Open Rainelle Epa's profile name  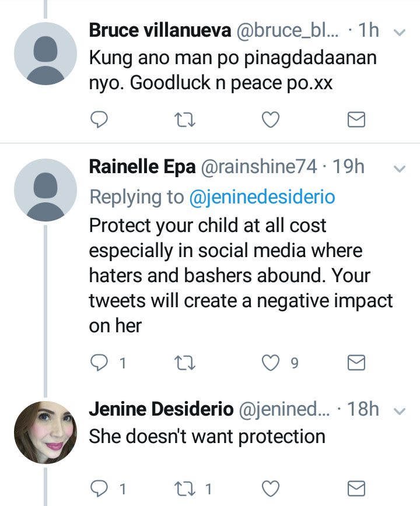(142, 167)
